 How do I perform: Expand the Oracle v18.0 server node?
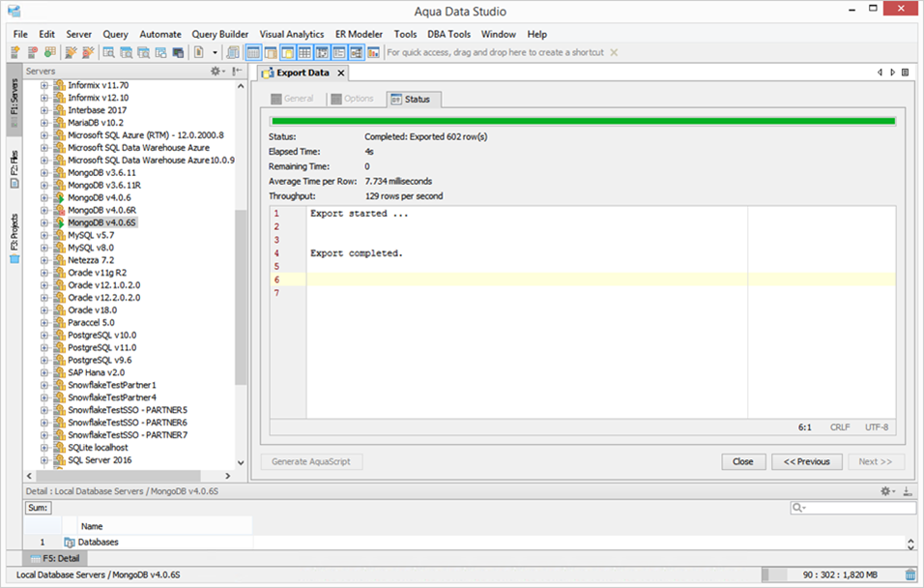click(44, 310)
